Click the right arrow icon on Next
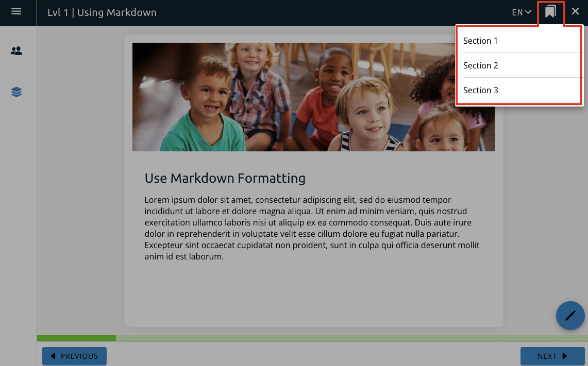 [x=565, y=356]
